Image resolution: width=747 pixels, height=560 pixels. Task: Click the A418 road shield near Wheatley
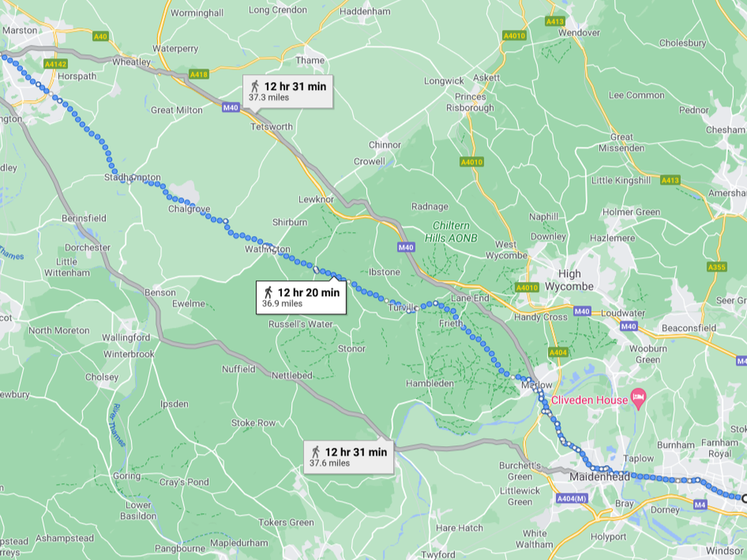199,74
